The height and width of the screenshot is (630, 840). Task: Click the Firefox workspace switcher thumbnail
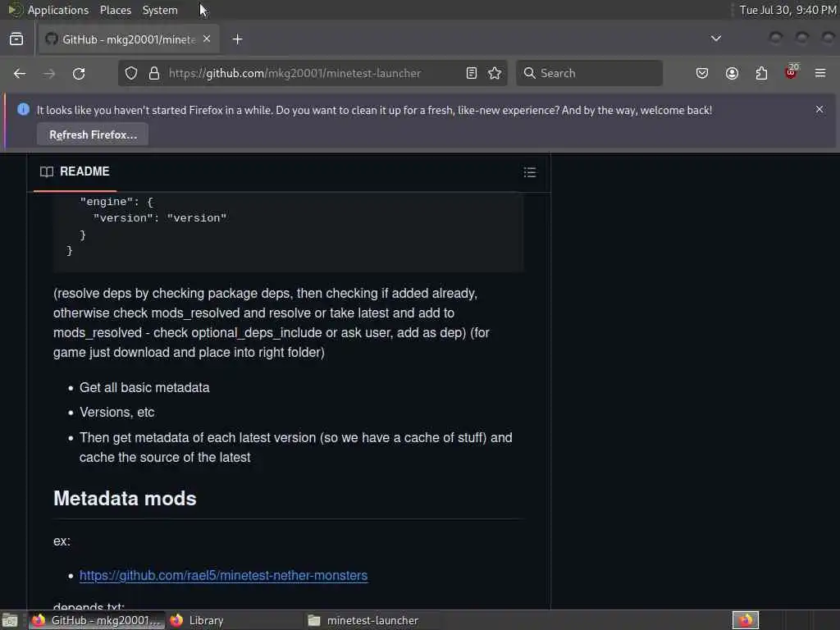[746, 620]
